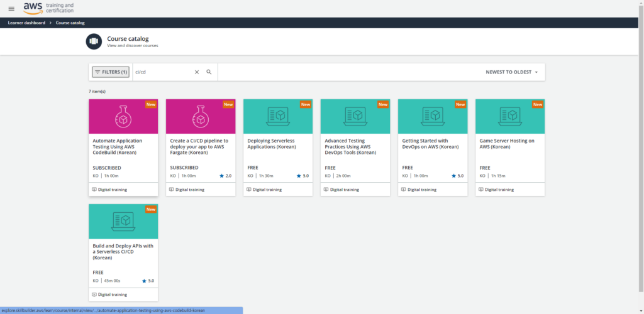Open the FILTERS (1) panel

click(x=111, y=72)
